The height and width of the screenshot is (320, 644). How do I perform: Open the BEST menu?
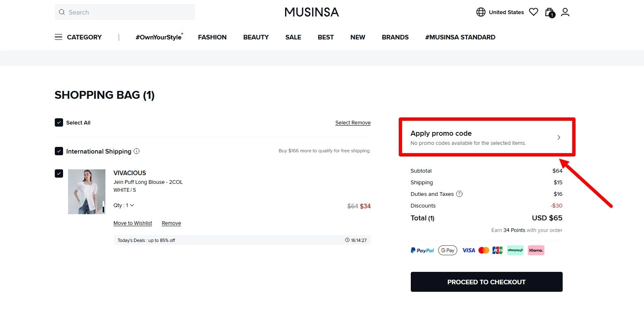click(x=326, y=37)
